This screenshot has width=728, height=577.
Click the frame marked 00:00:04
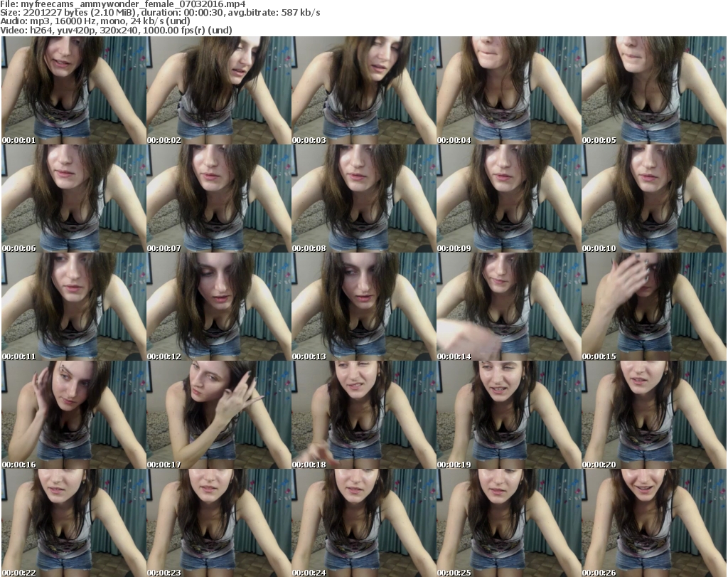pyautogui.click(x=508, y=90)
